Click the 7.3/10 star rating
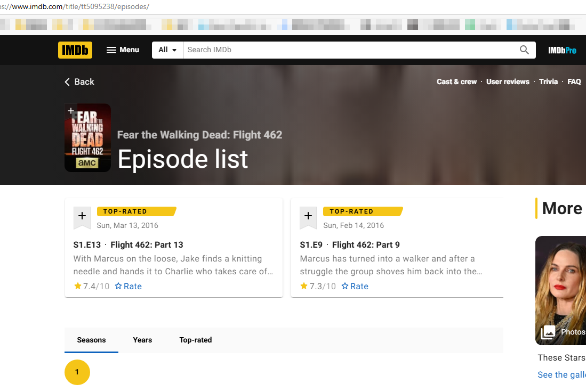The width and height of the screenshot is (586, 392). point(318,287)
